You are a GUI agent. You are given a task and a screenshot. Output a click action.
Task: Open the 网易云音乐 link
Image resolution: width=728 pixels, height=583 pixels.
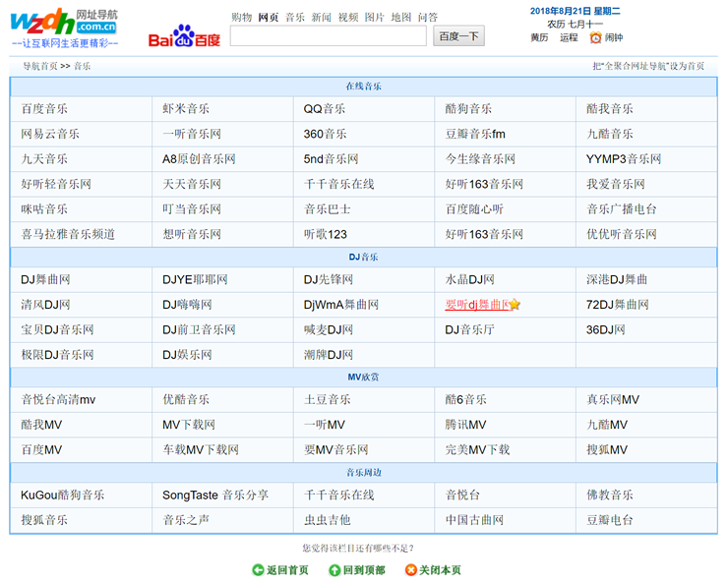pyautogui.click(x=50, y=134)
